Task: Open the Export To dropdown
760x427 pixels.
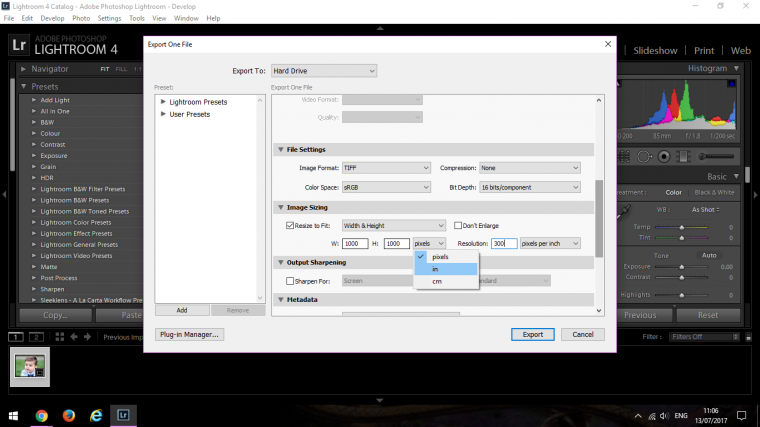Action: coord(324,71)
